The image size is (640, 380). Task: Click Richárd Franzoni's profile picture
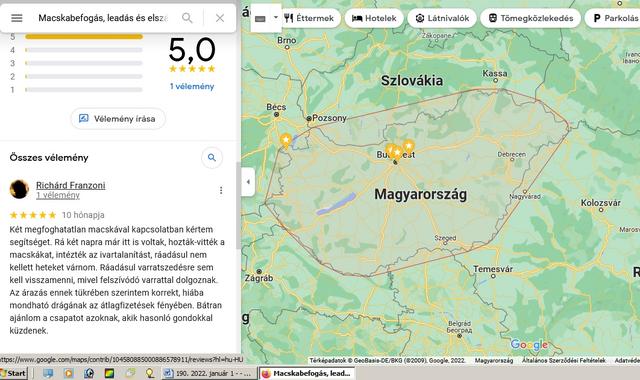(19, 189)
